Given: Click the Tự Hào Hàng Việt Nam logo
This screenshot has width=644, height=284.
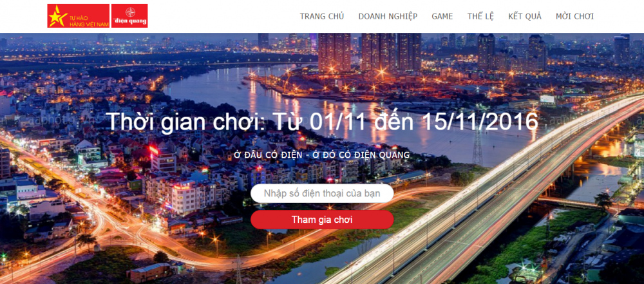Looking at the screenshot, I should (x=78, y=15).
